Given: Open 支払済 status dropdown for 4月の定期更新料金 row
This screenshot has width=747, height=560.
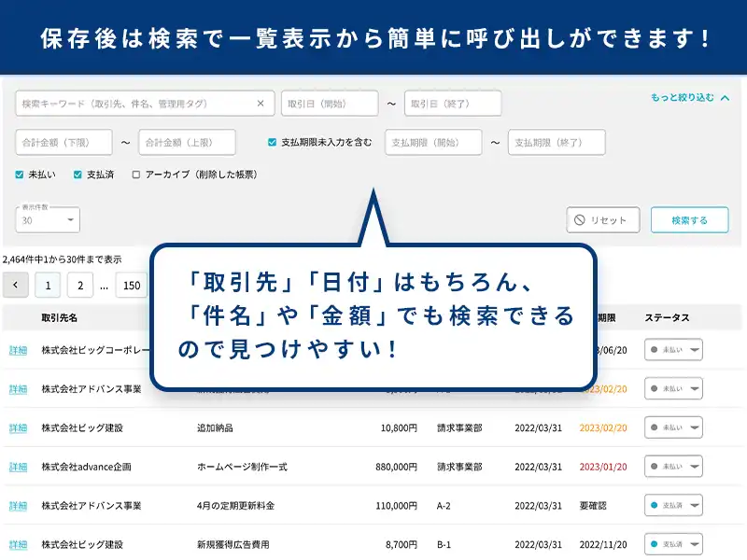Looking at the screenshot, I should (673, 506).
